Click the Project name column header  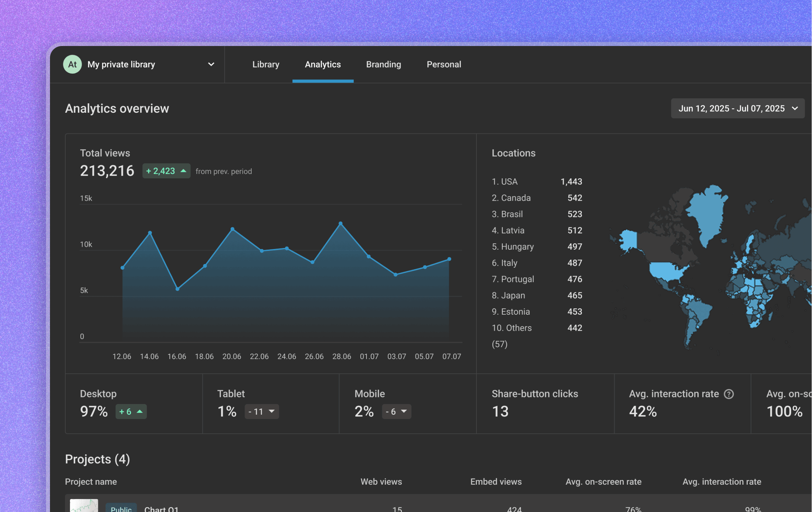click(x=91, y=481)
